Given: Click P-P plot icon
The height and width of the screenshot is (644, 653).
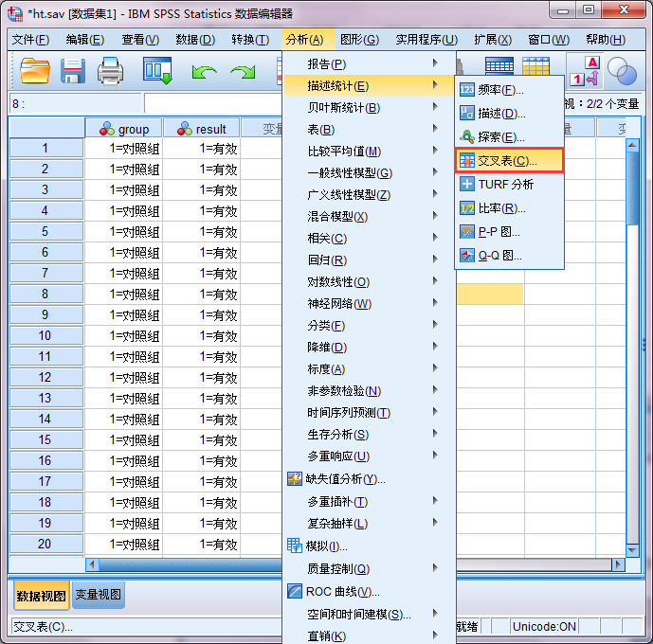Looking at the screenshot, I should (467, 232).
